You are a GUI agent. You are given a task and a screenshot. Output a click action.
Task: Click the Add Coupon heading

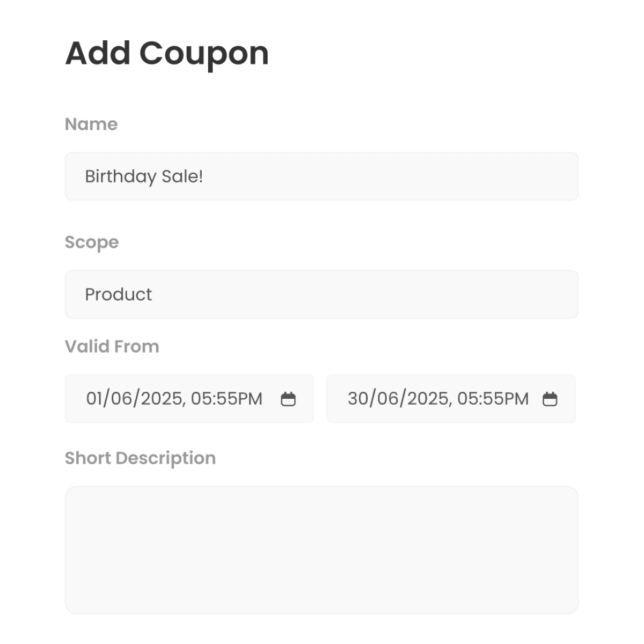point(167,54)
